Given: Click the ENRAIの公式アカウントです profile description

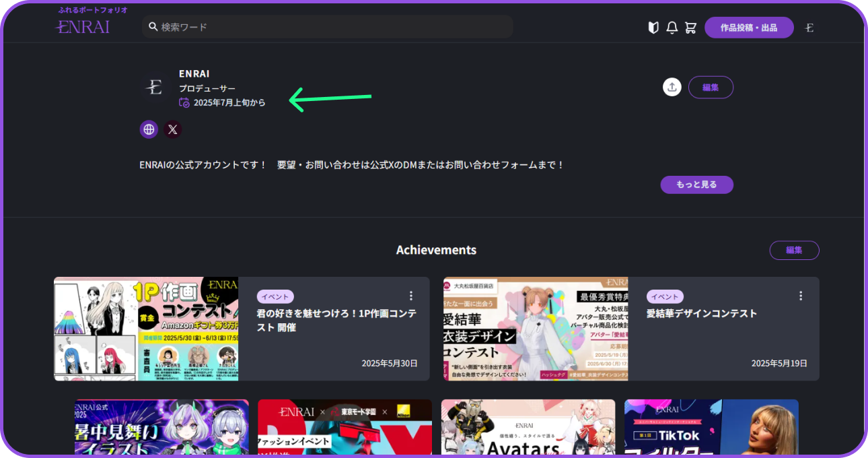Looking at the screenshot, I should coord(352,164).
